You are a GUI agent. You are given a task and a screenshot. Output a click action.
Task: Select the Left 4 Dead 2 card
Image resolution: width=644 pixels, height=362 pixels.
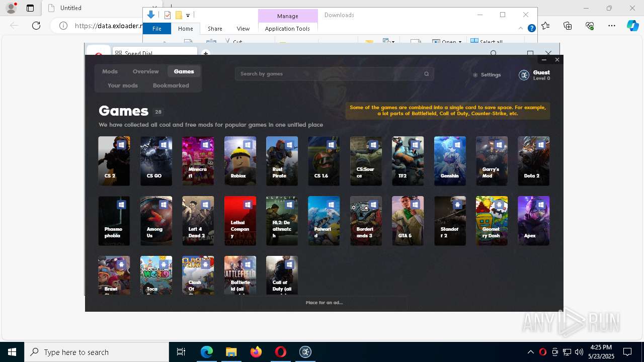198,221
